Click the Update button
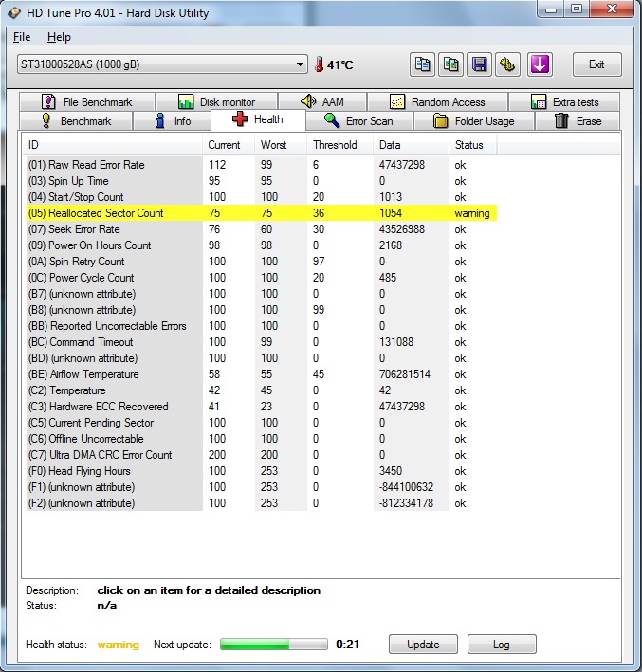Viewport: 642px width, 672px height. pyautogui.click(x=423, y=645)
